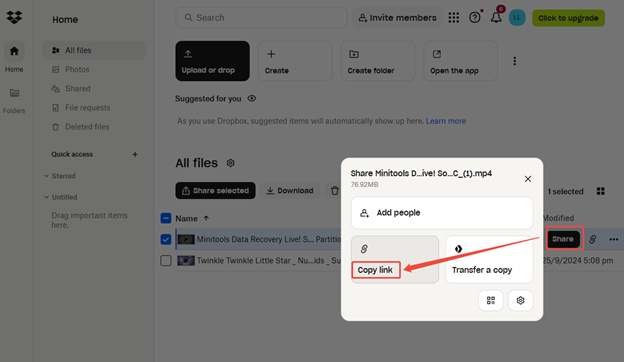Click the notifications bell icon

(496, 18)
